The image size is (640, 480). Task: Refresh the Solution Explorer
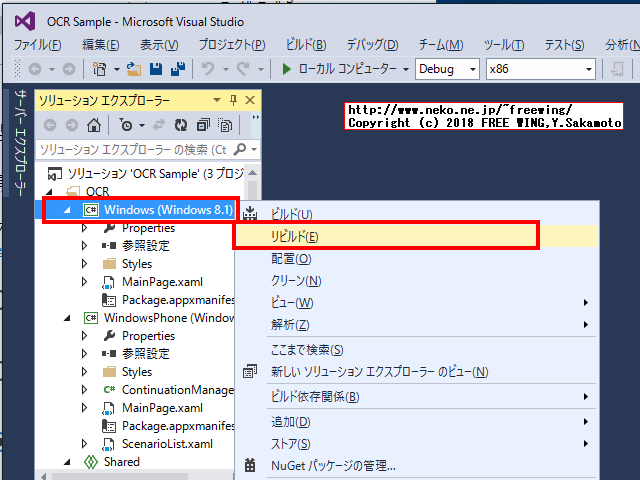point(181,125)
